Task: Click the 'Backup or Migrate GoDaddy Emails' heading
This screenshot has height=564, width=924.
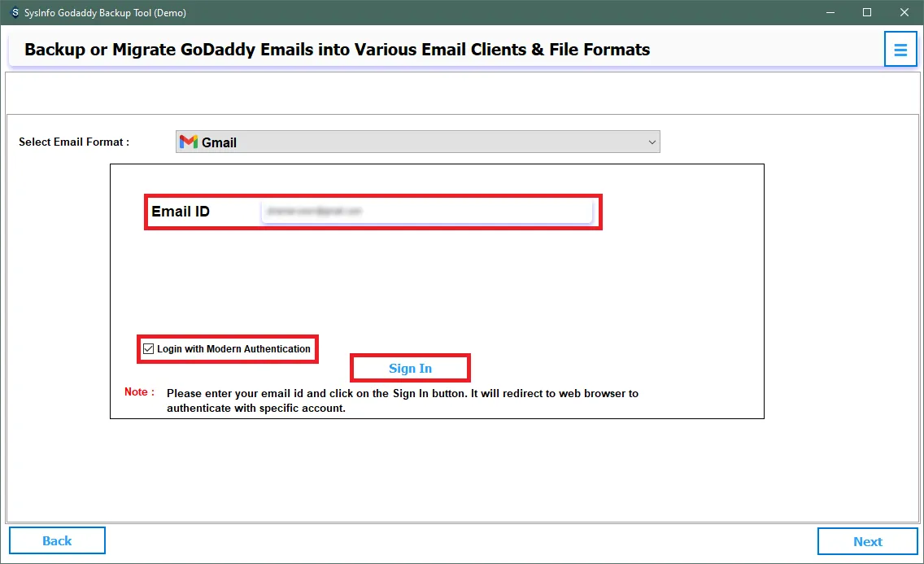Action: tap(337, 50)
